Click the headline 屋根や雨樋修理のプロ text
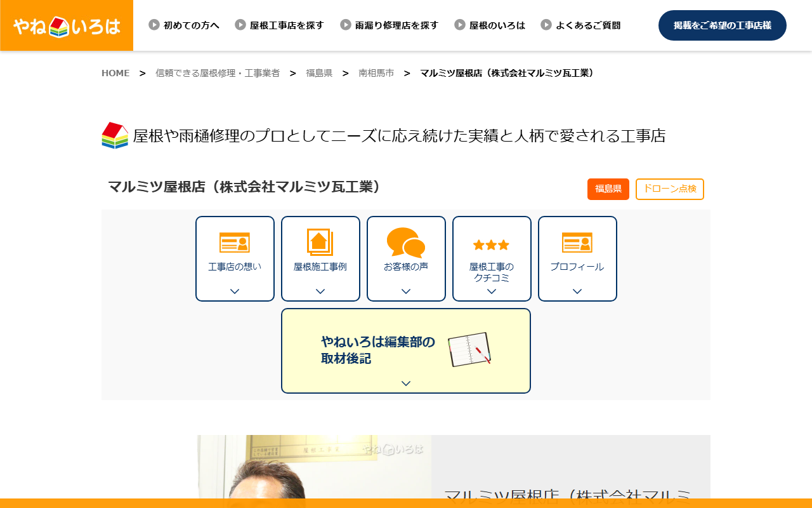 pyautogui.click(x=399, y=136)
